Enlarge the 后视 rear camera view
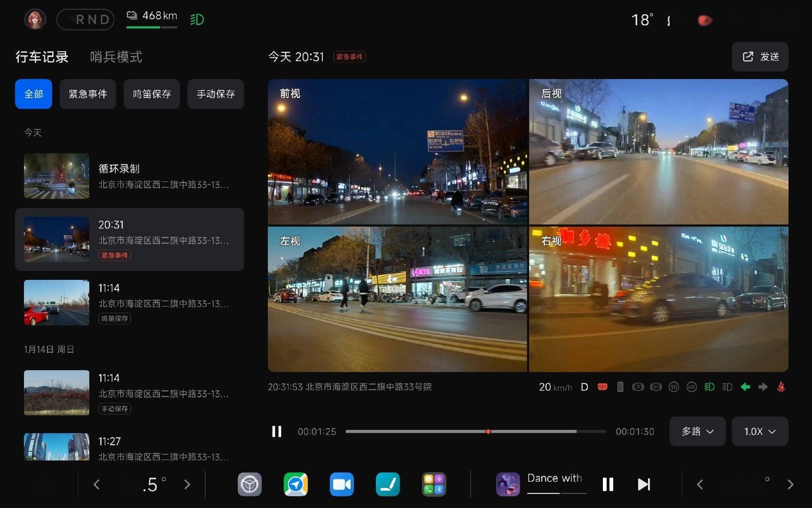Image resolution: width=812 pixels, height=508 pixels. coord(659,151)
